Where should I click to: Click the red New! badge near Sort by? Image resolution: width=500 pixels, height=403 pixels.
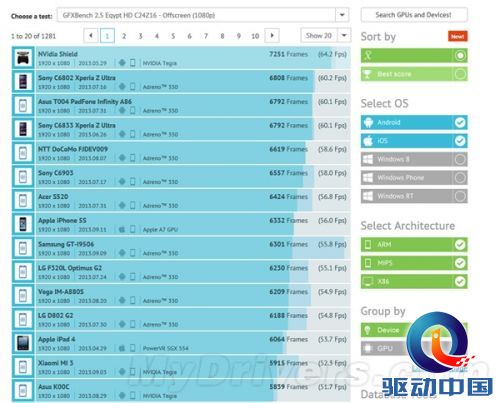click(x=458, y=36)
